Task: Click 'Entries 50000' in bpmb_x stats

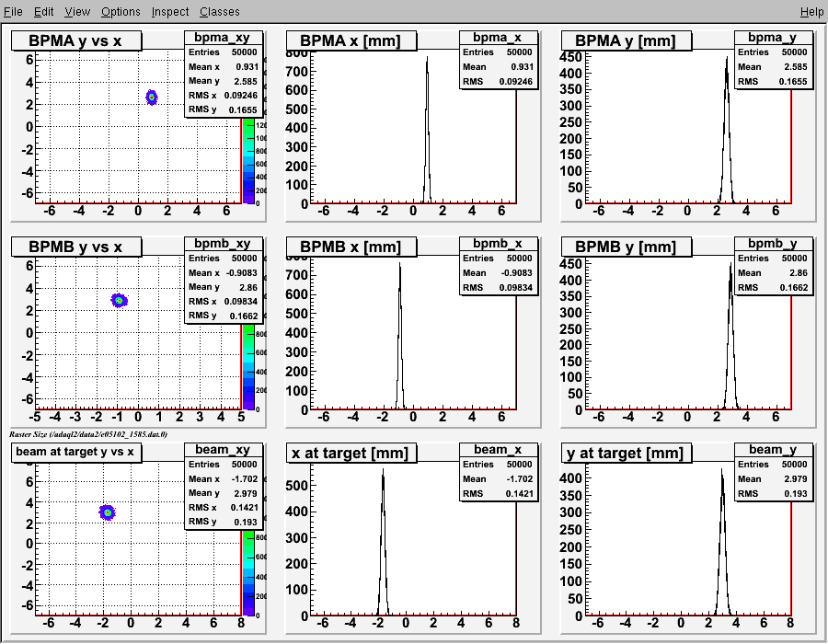Action: click(x=499, y=259)
